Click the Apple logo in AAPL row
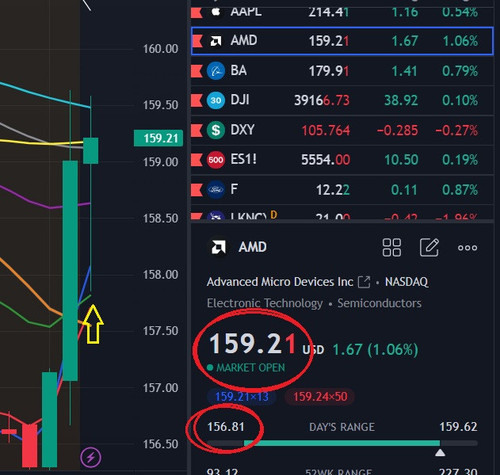The image size is (500, 475). [216, 12]
